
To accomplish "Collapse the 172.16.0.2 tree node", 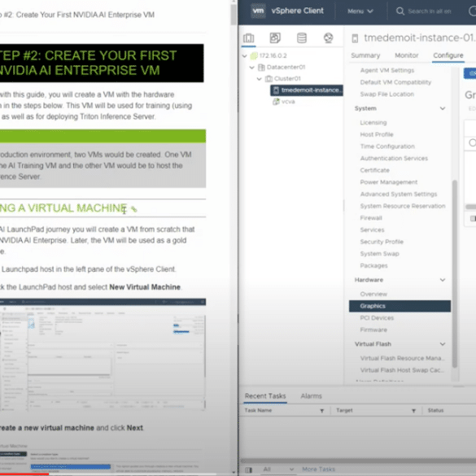I will tap(244, 56).
